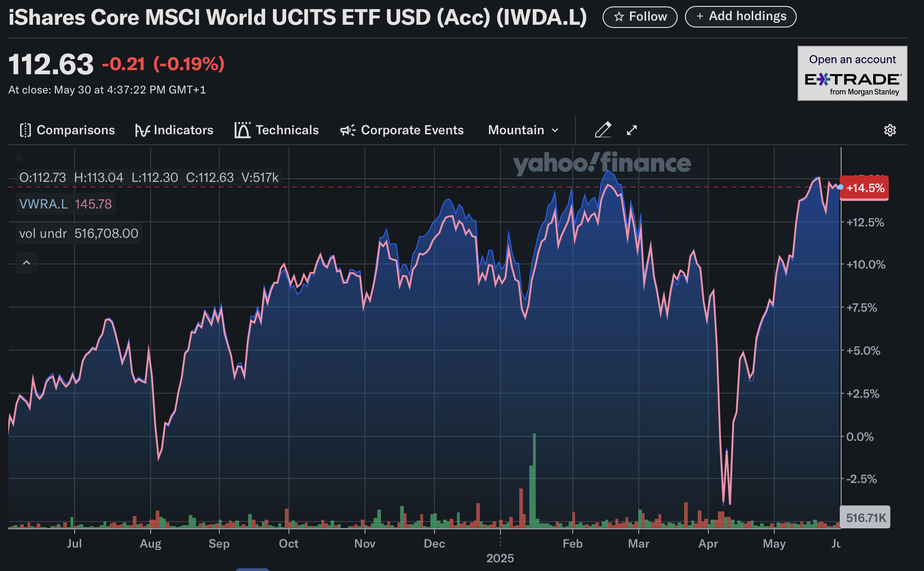Open the chart settings gear
924x571 pixels.
(890, 130)
